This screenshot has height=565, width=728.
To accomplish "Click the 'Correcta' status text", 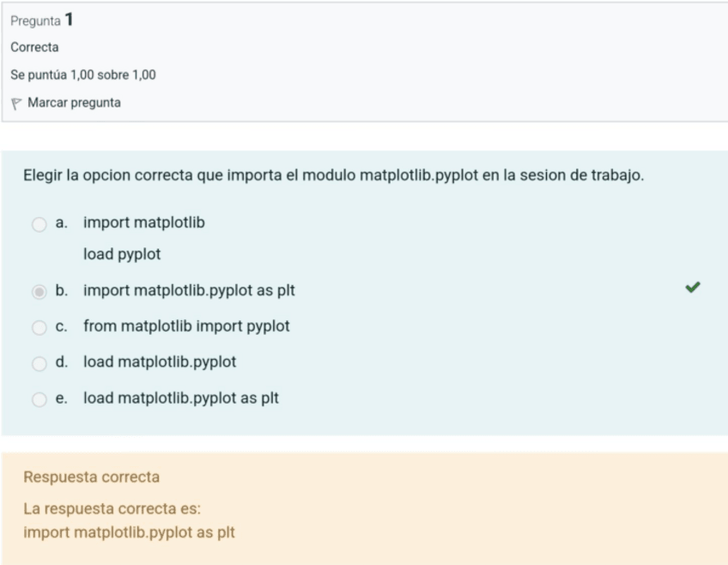I will click(34, 47).
